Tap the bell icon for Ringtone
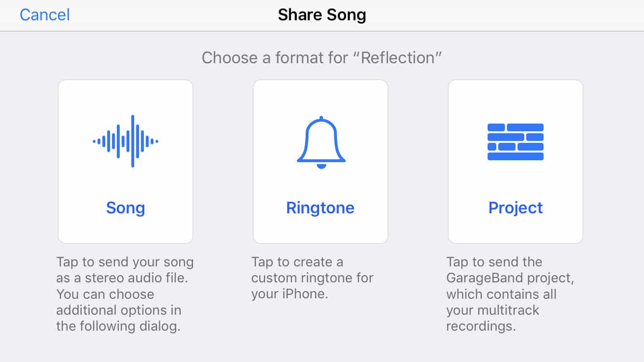 pyautogui.click(x=321, y=142)
